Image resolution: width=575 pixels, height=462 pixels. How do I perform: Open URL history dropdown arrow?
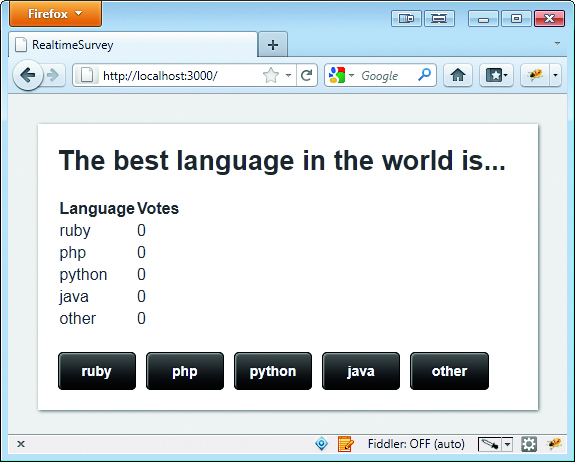[288, 76]
